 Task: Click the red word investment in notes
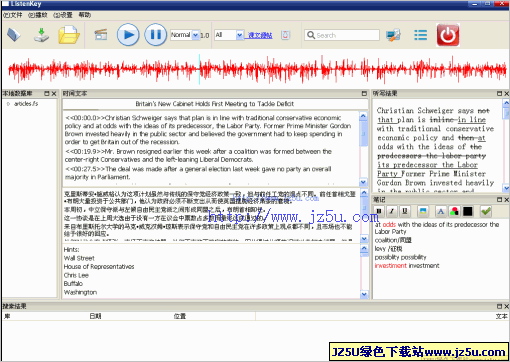391,266
